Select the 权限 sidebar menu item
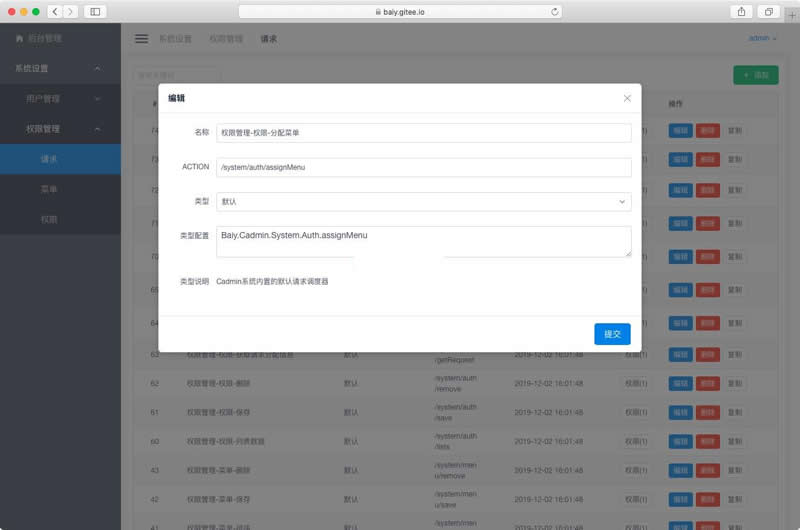800x530 pixels. (49, 219)
